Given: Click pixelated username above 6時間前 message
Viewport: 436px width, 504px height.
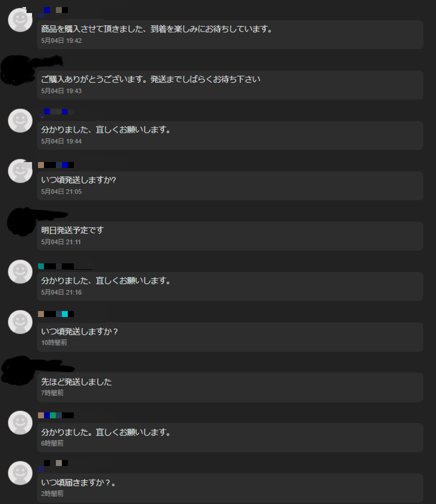Looking at the screenshot, I should [56, 415].
